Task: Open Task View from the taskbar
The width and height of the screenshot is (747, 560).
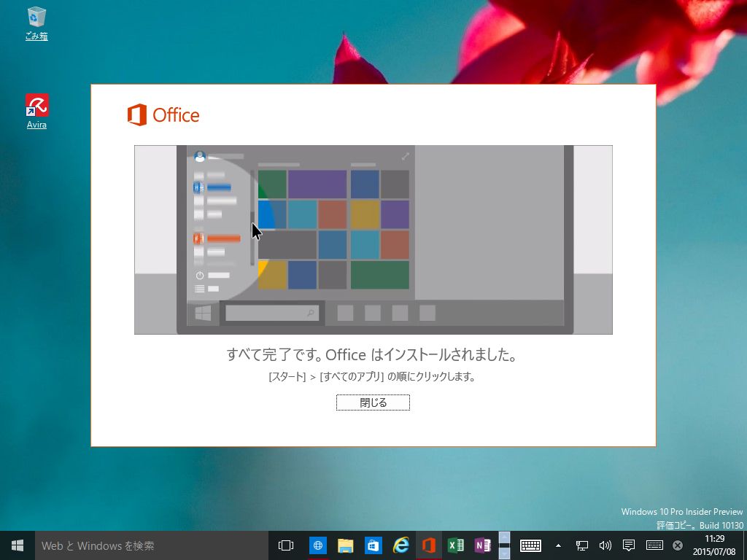Action: 286,545
